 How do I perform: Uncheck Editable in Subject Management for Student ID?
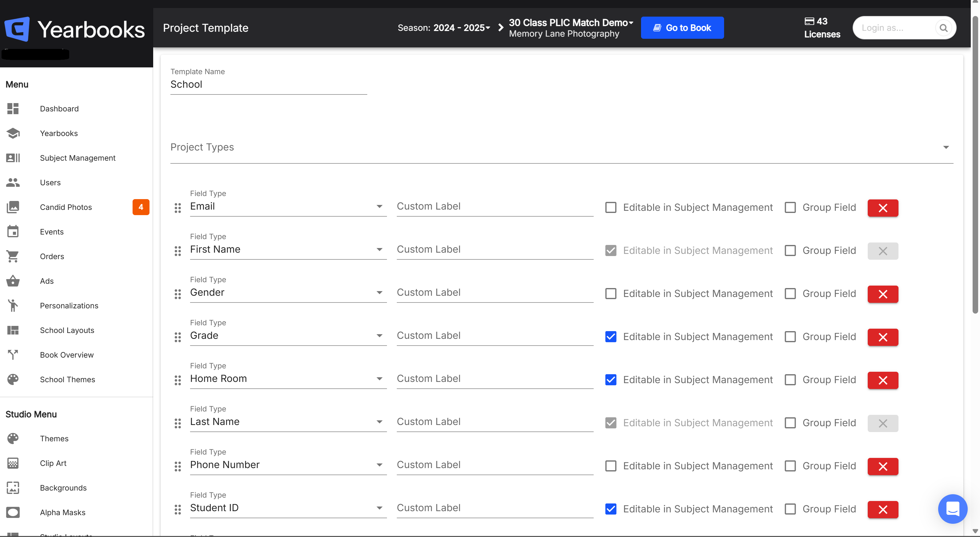[611, 509]
